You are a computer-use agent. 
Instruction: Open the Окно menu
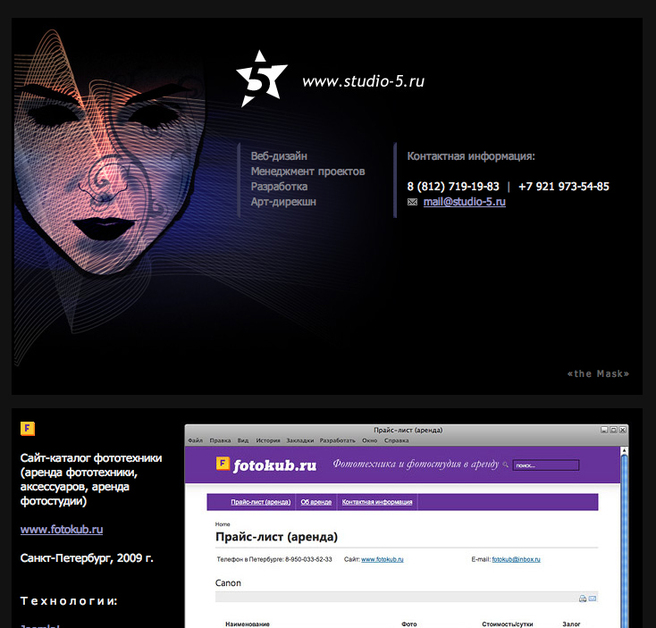pos(369,441)
